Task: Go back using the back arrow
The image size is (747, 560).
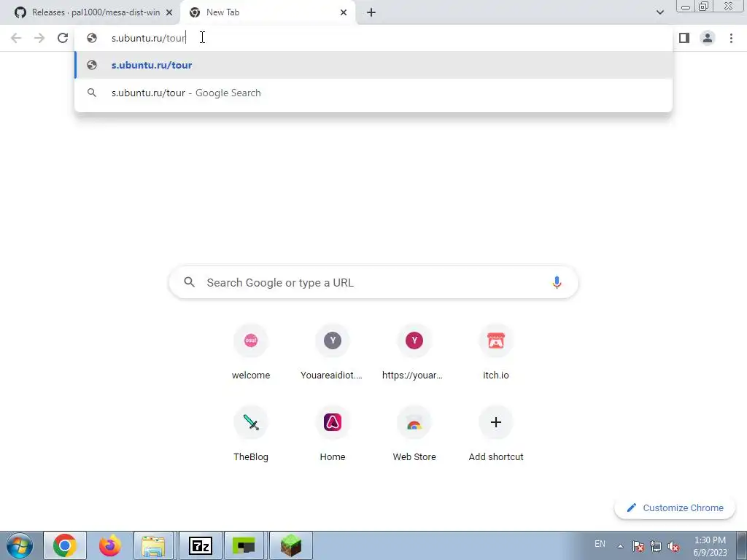Action: coord(16,38)
